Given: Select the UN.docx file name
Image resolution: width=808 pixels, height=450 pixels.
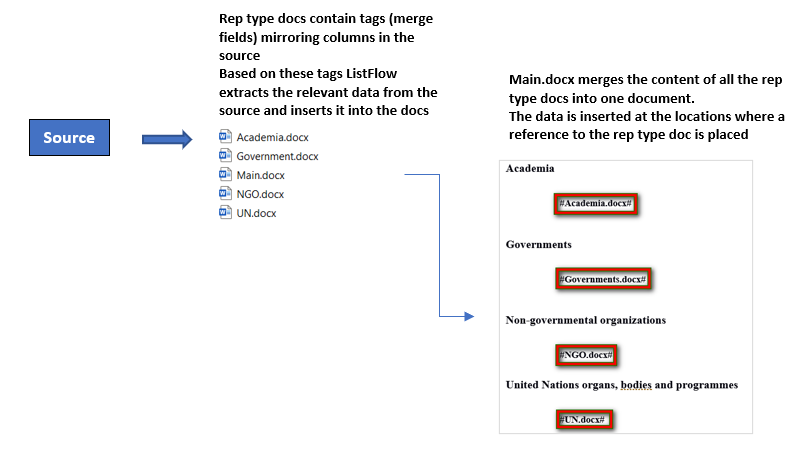Looking at the screenshot, I should pos(256,213).
